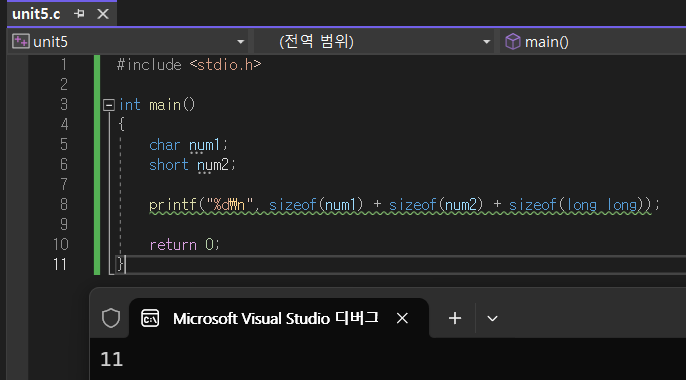Pin the unit5.c tab
Screen dimensions: 686x380
(79, 14)
